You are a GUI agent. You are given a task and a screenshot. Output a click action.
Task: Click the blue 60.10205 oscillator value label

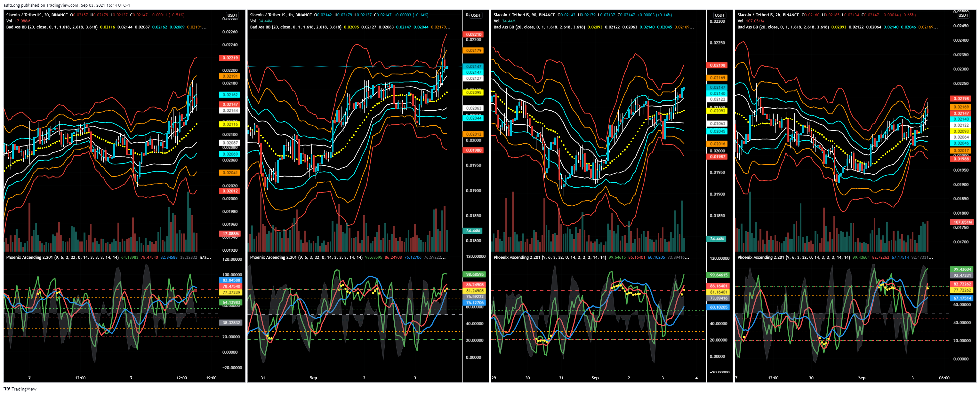pos(718,307)
